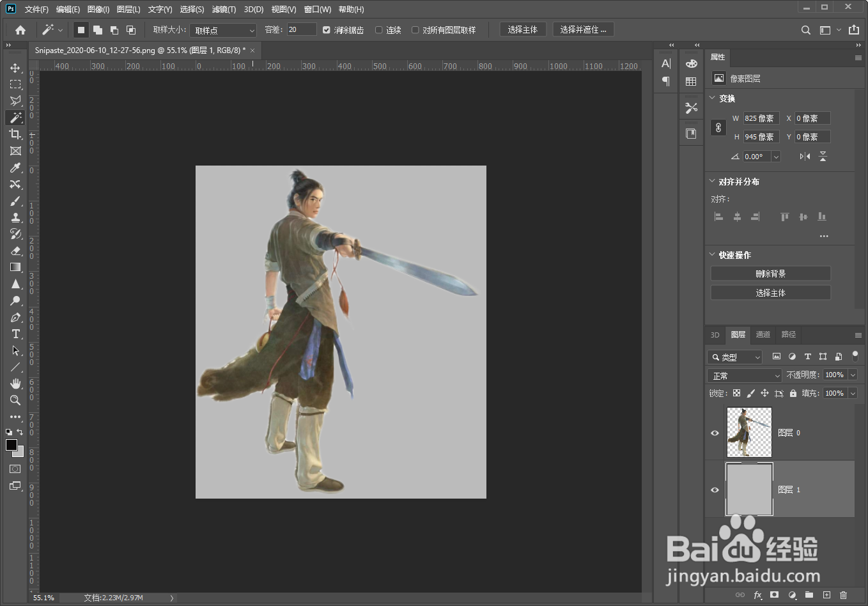Viewport: 868px width, 606px height.
Task: Open the Edit Toolbar three-dots menu
Action: pos(15,417)
